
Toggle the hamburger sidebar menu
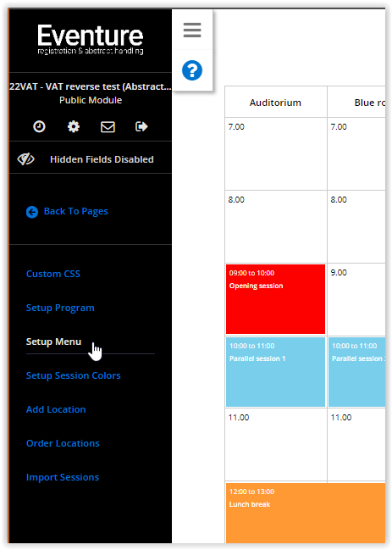pos(192,31)
